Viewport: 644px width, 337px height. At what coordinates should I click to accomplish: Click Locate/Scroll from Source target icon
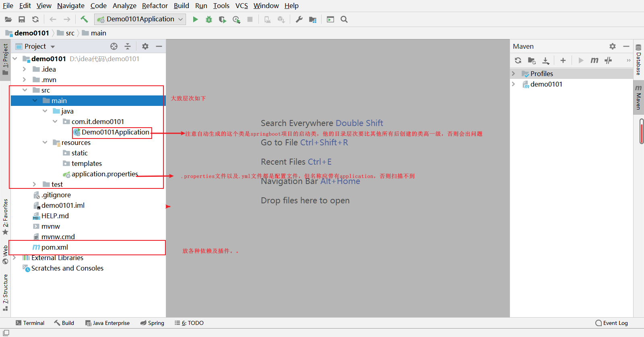pos(114,46)
